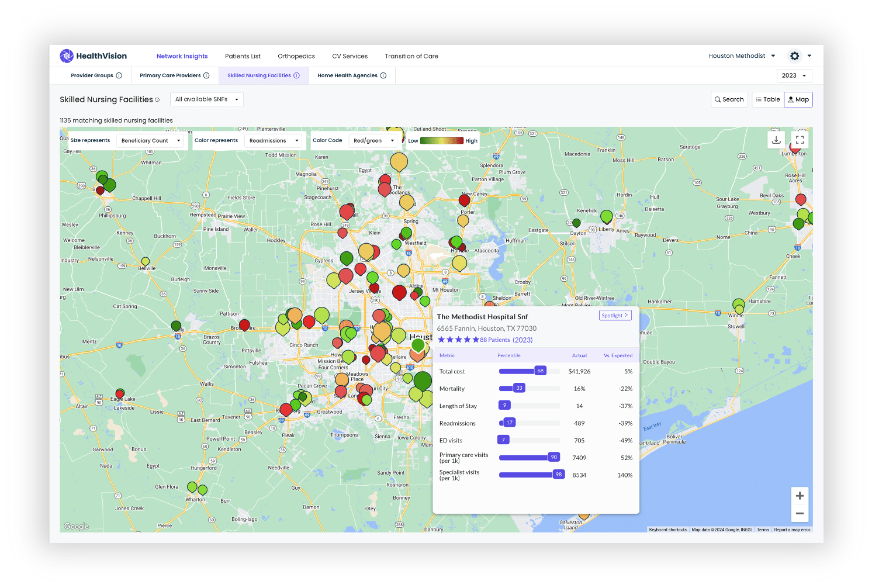Click the five-star rating in popup
The image size is (872, 588).
point(458,340)
